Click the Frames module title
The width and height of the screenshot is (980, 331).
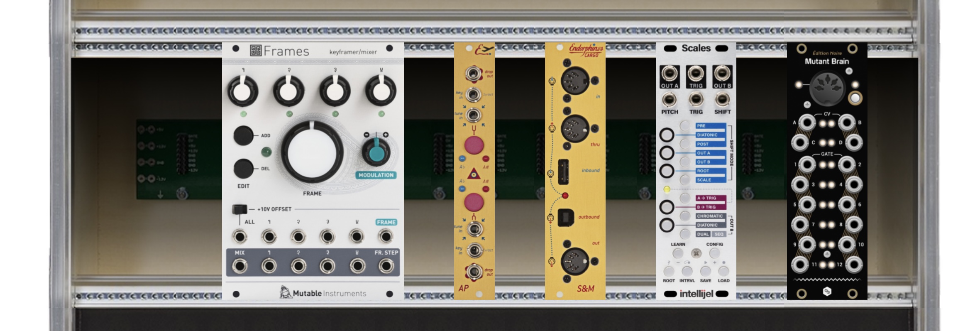point(279,51)
